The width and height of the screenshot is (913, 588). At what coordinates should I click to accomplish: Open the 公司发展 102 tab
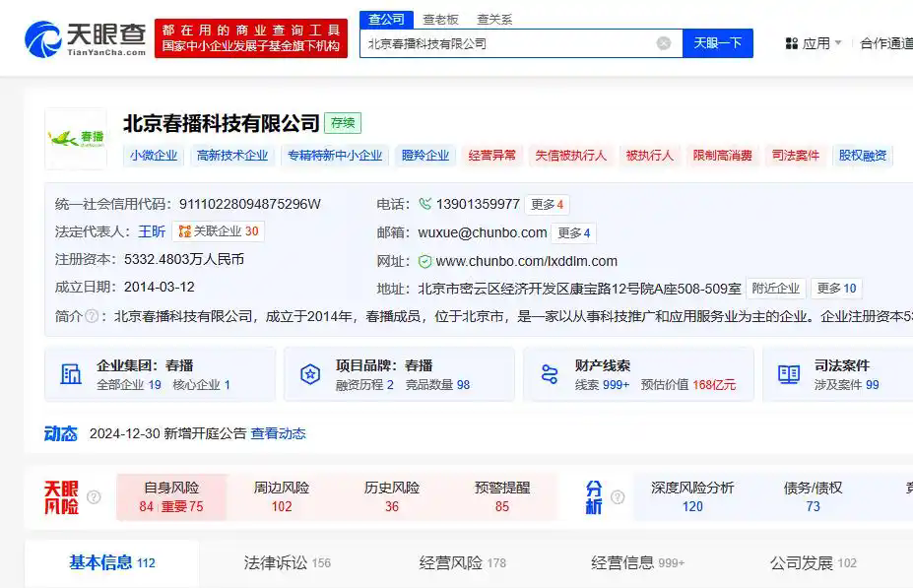pos(814,563)
